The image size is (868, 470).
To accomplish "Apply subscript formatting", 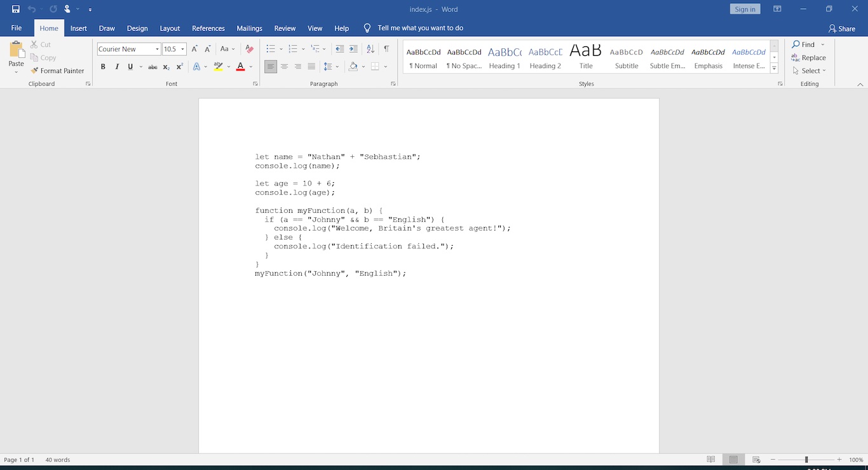I will tap(166, 67).
